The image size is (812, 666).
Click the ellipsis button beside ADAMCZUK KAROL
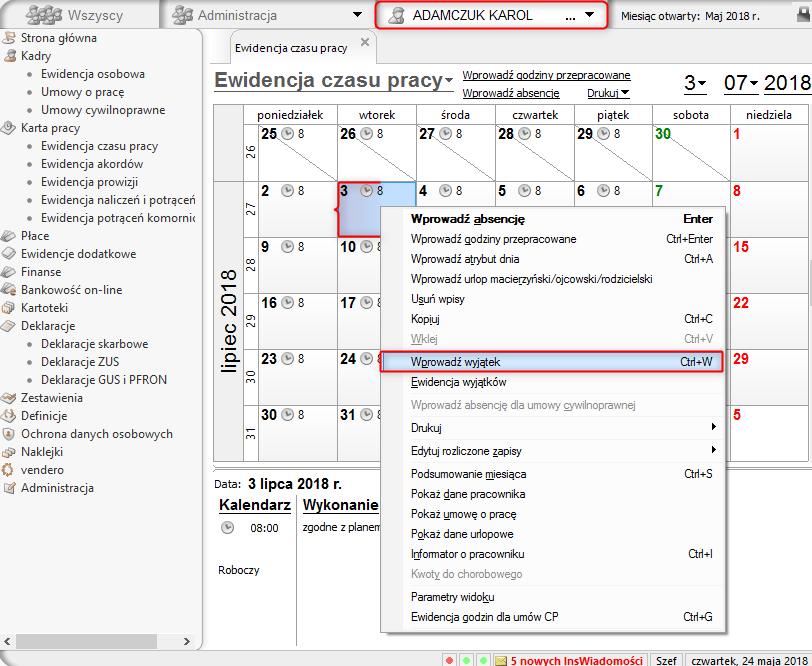tap(570, 17)
